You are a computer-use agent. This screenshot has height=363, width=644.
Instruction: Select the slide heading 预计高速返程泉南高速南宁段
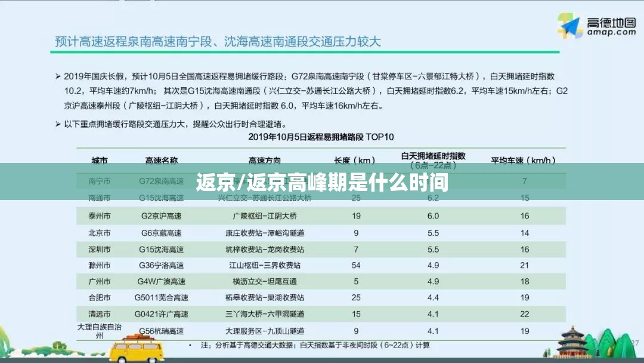click(218, 42)
